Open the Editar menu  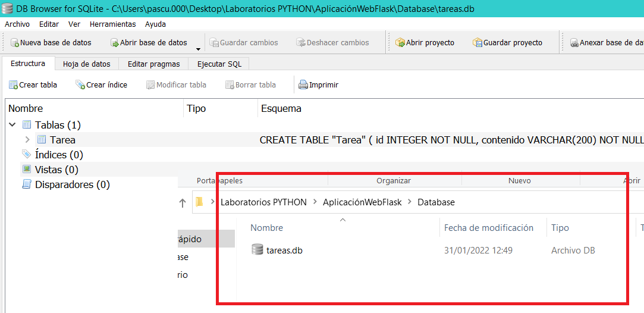[49, 24]
